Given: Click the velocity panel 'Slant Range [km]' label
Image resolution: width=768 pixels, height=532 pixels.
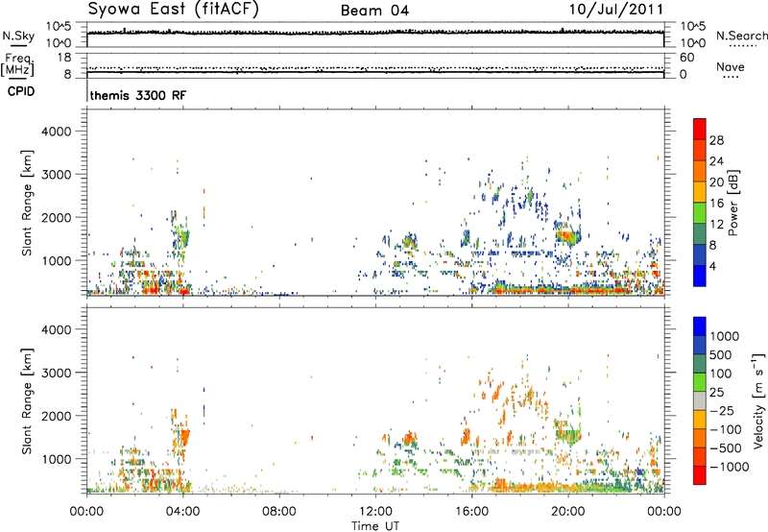Looking at the screenshot, I should pos(27,400).
